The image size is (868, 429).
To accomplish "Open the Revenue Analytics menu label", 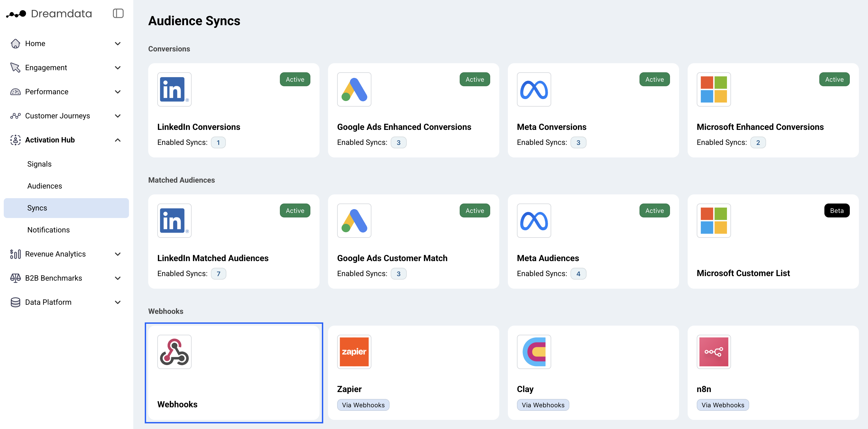I will click(x=56, y=254).
